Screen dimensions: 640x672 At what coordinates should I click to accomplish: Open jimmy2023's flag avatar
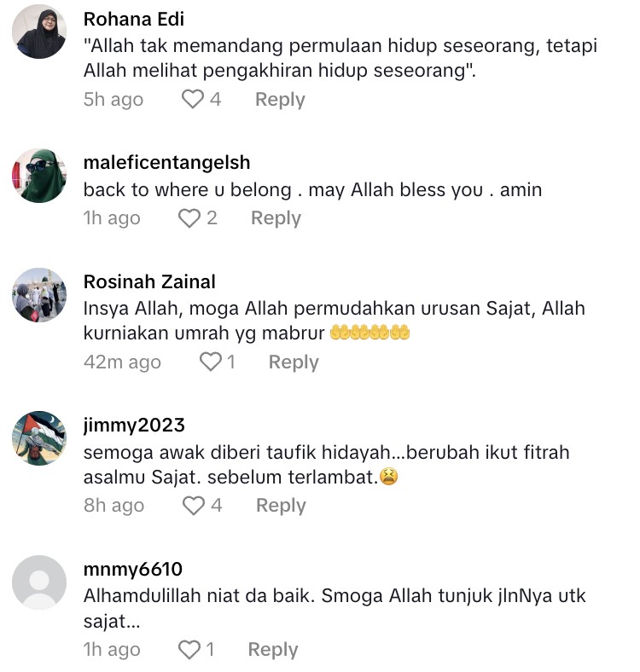pyautogui.click(x=39, y=438)
